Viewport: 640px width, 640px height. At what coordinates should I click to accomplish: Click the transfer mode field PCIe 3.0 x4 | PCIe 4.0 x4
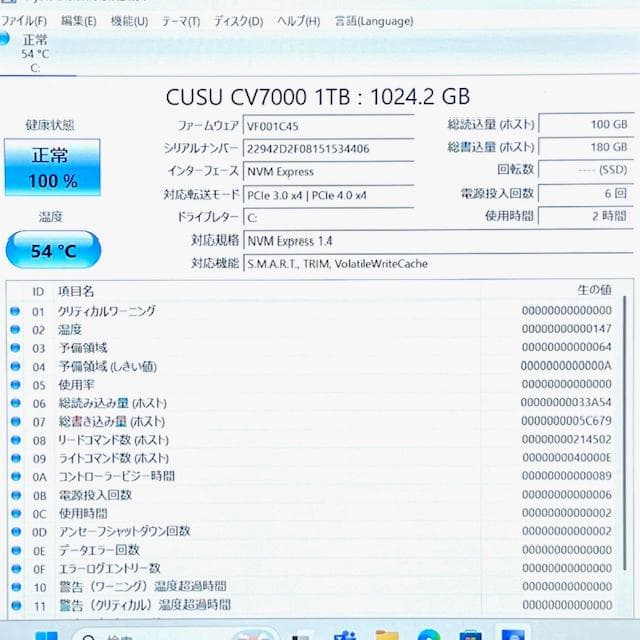(x=329, y=195)
